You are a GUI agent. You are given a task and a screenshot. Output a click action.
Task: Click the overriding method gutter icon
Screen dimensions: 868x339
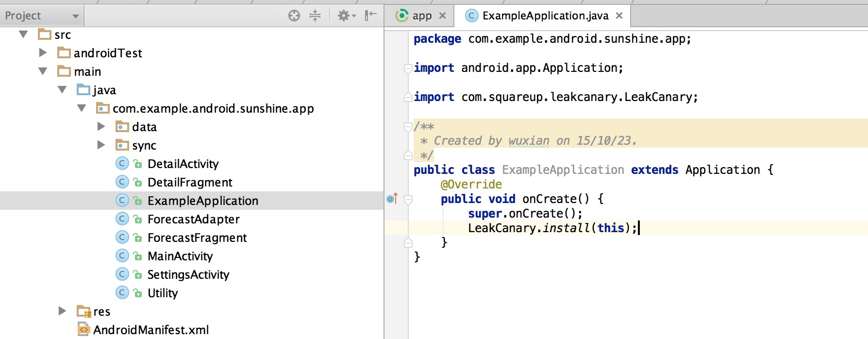(392, 198)
